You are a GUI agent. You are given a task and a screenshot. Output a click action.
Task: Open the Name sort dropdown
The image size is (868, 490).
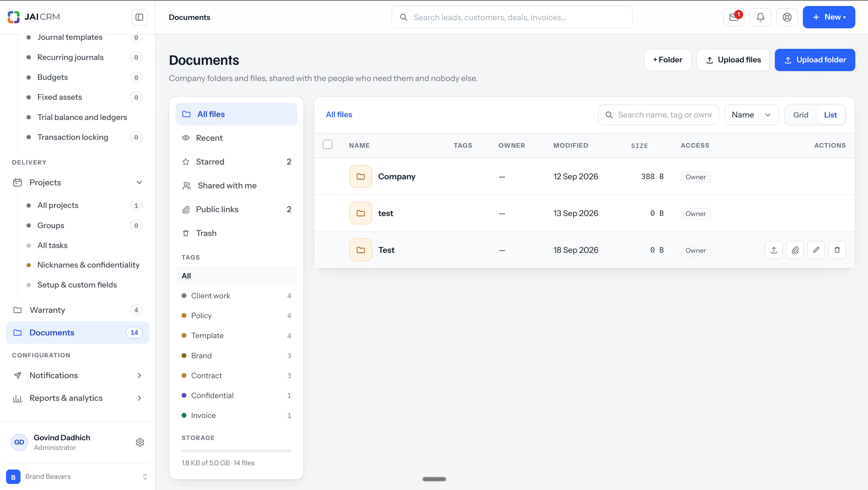751,115
